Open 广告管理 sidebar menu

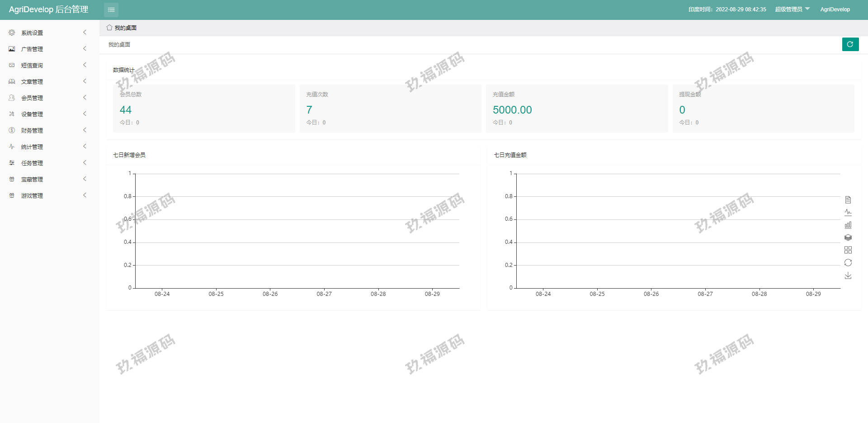32,49
